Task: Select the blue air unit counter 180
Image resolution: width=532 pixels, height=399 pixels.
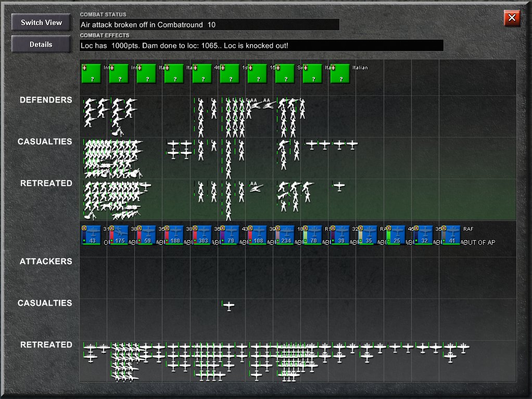Action: coord(174,235)
